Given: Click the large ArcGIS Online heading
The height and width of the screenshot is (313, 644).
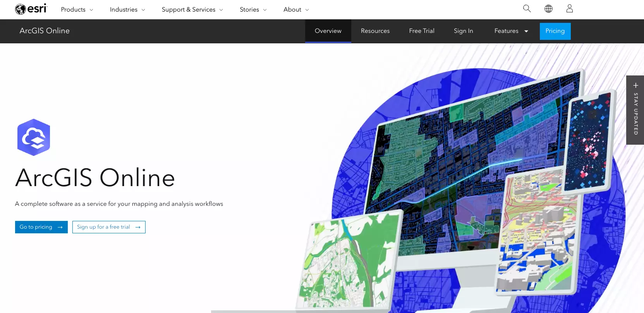Looking at the screenshot, I should coord(95,178).
